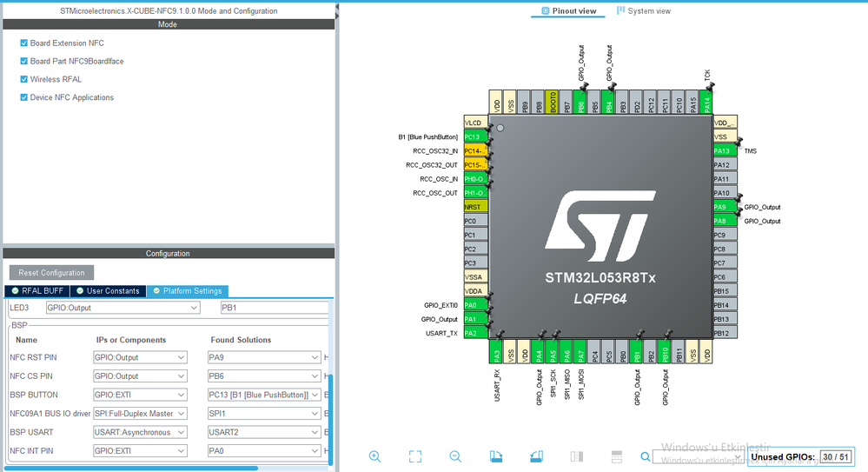Toggle Board Part NFC9BoardIface checkbox
The width and height of the screenshot is (868, 472).
click(23, 61)
